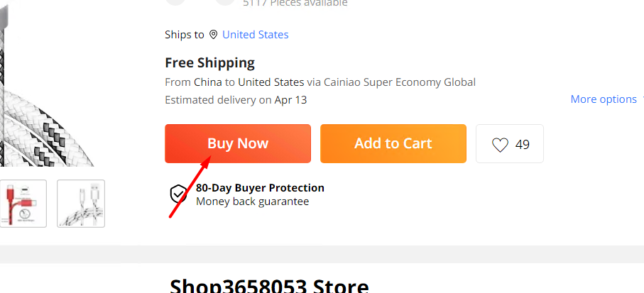
Task: Click the Money back guarantee text
Action: point(252,201)
